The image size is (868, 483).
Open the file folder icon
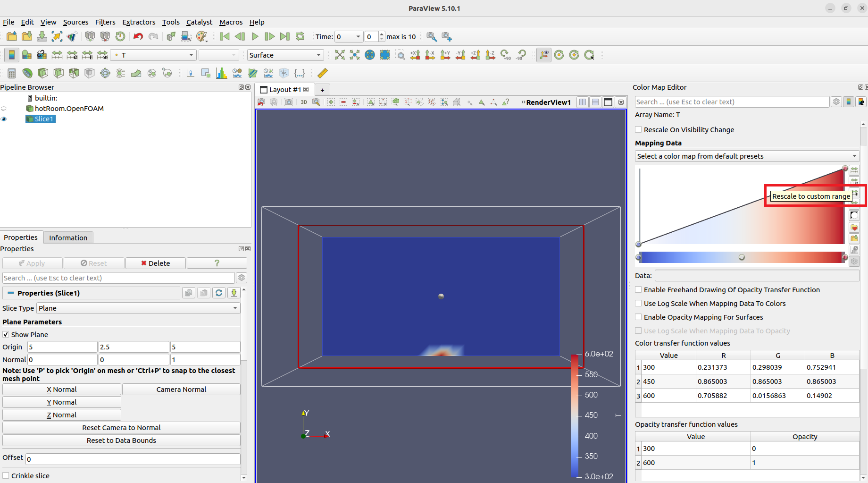pyautogui.click(x=12, y=37)
